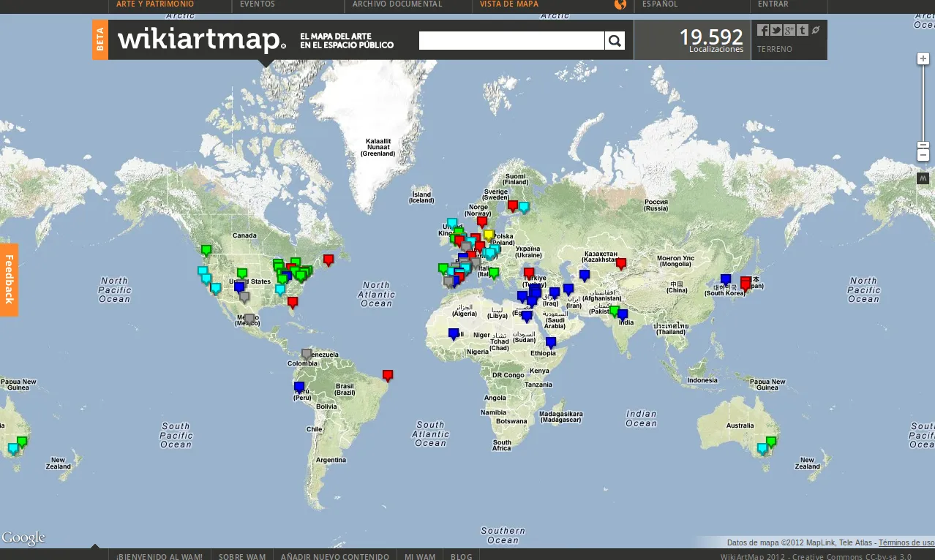Click the globe icon beside Vista de Mapa
The height and width of the screenshot is (560, 935).
tap(620, 4)
